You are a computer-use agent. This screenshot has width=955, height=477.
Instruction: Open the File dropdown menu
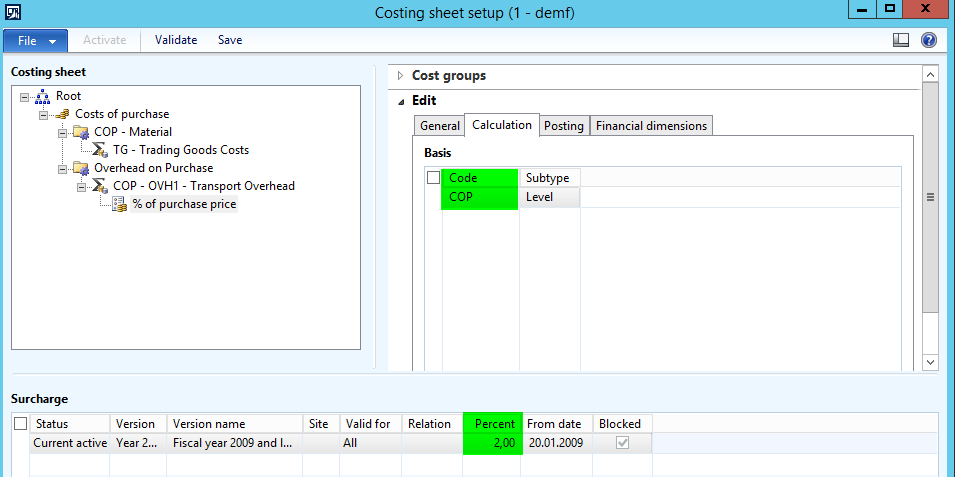36,40
